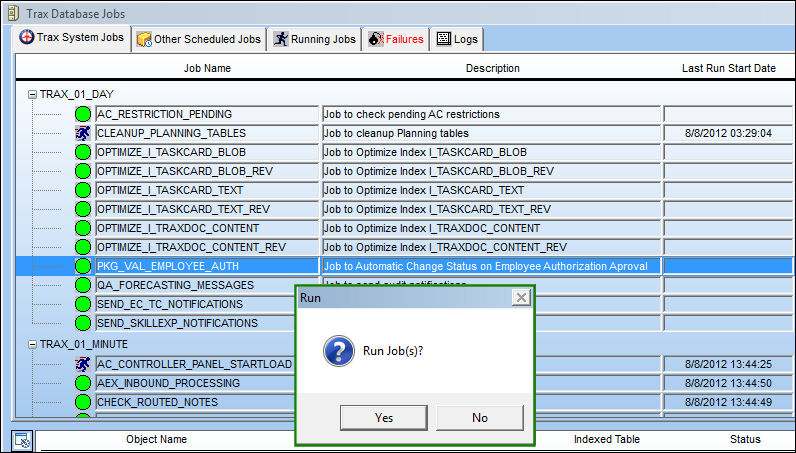
Task: Click the Status column header
Action: (x=745, y=439)
